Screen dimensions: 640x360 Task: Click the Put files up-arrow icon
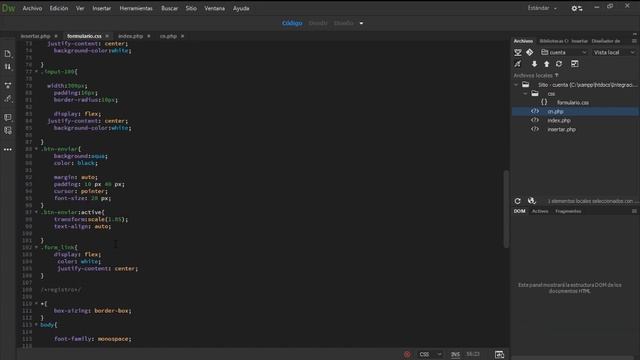[x=547, y=64]
